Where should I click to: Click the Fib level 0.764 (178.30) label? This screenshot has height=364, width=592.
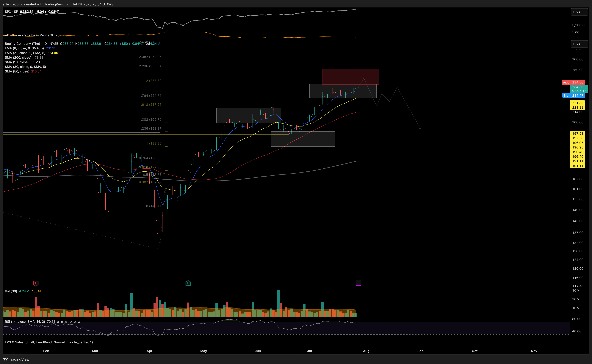[x=151, y=158]
